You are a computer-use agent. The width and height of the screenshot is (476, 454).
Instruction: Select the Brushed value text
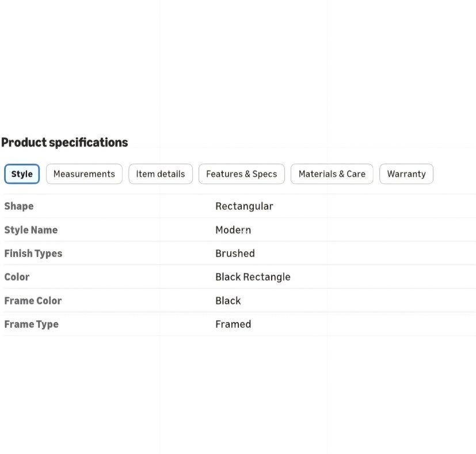point(235,253)
